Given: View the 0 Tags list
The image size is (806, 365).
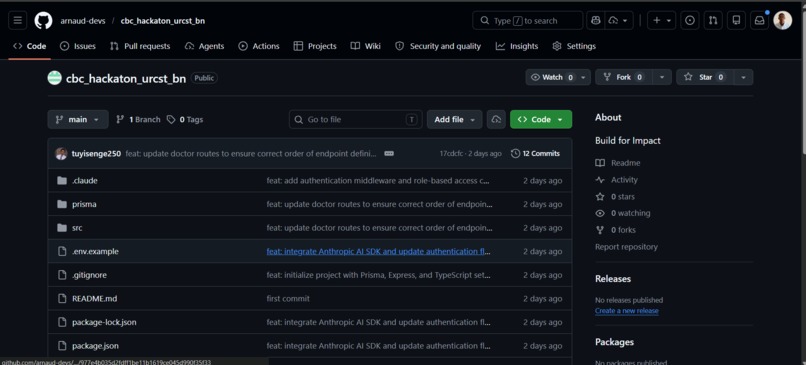Looking at the screenshot, I should (x=185, y=119).
